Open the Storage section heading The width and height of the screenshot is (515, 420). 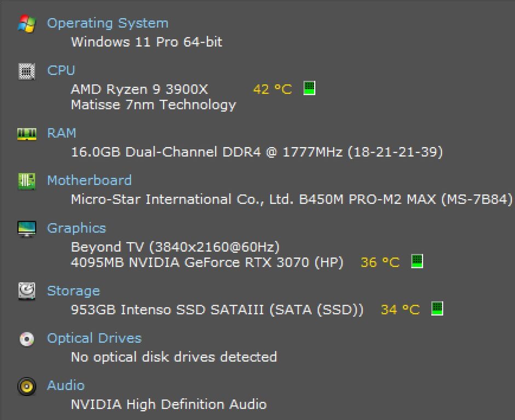point(73,291)
